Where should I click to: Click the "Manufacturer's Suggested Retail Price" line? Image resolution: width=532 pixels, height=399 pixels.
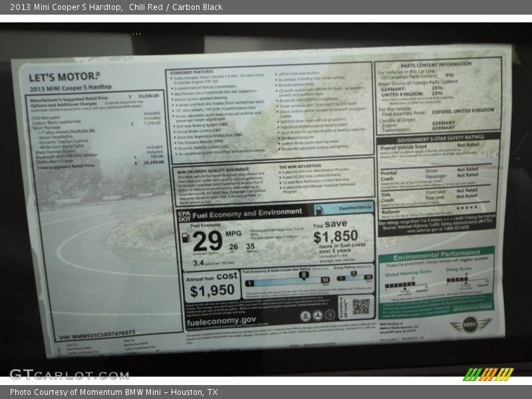[94, 98]
